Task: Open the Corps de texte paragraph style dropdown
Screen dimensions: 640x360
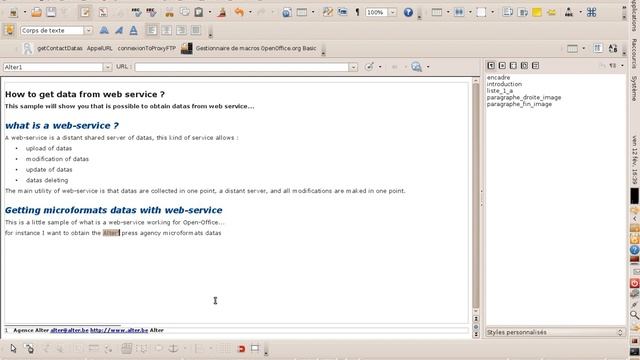Action: point(89,31)
